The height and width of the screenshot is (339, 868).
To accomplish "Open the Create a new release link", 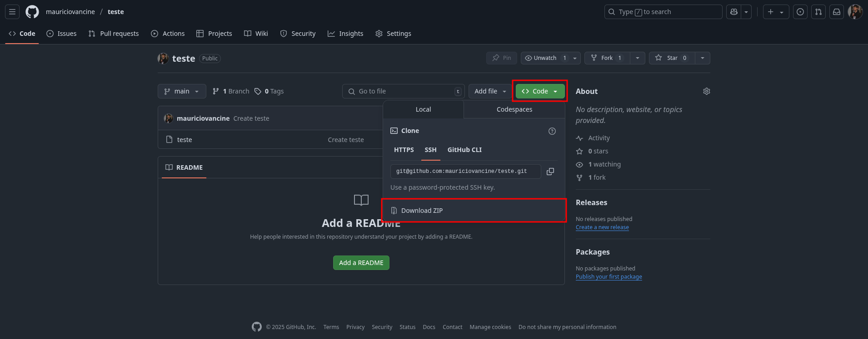I will point(602,227).
